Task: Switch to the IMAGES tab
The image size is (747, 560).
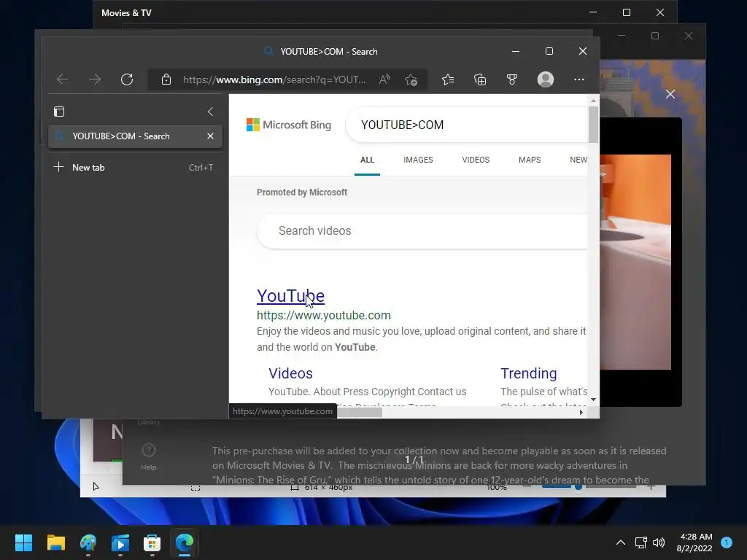Action: click(418, 160)
